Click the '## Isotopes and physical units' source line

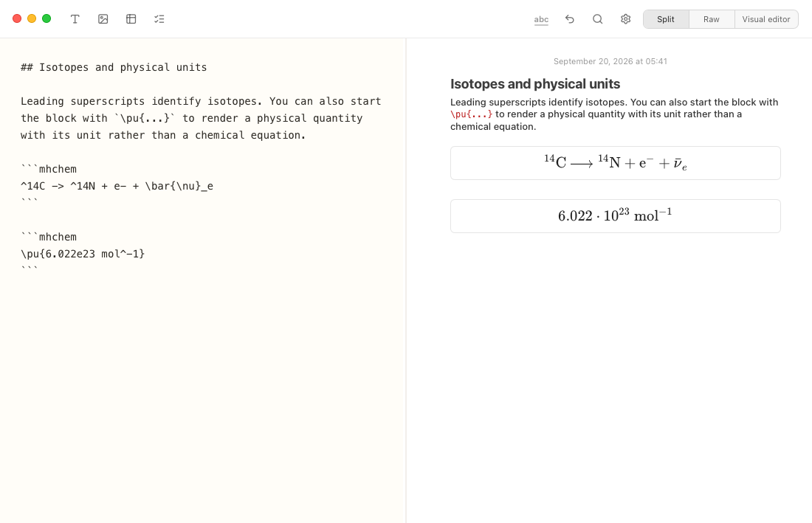pyautogui.click(x=114, y=67)
